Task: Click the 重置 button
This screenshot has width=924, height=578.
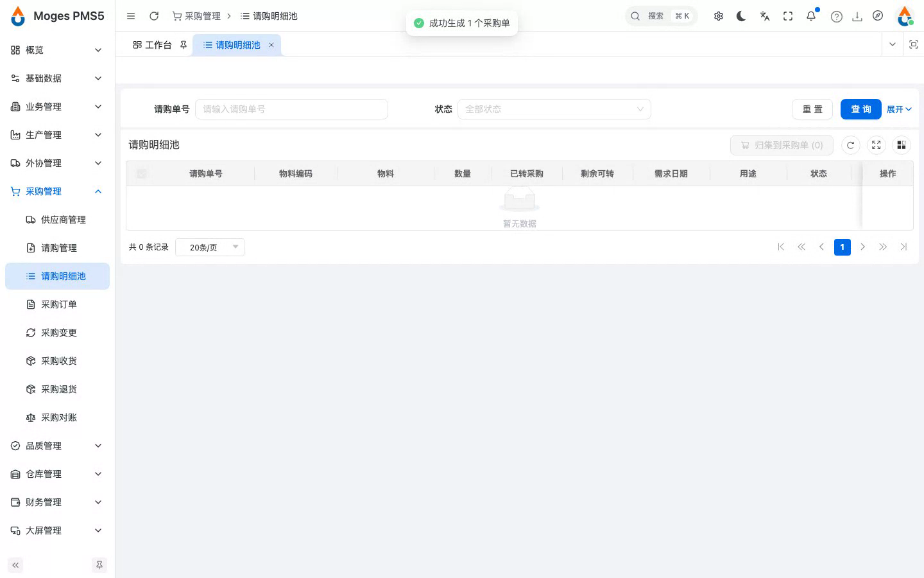Action: [812, 109]
